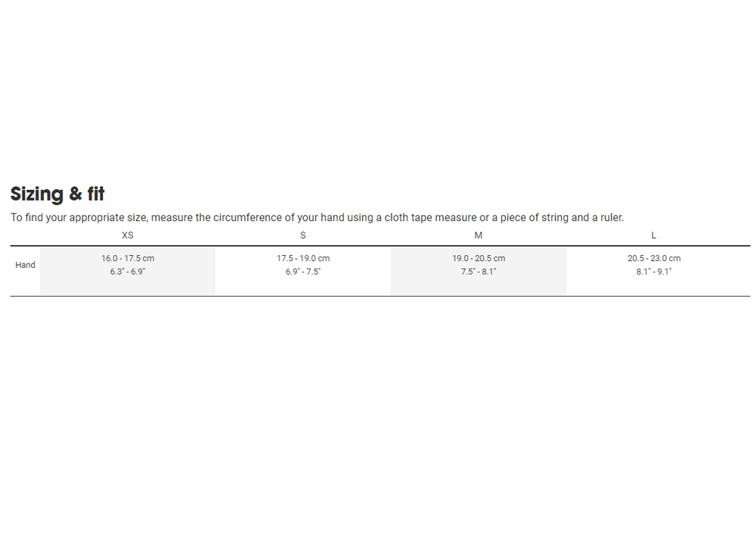Click the 'cloth tape measure' phrase

point(430,218)
